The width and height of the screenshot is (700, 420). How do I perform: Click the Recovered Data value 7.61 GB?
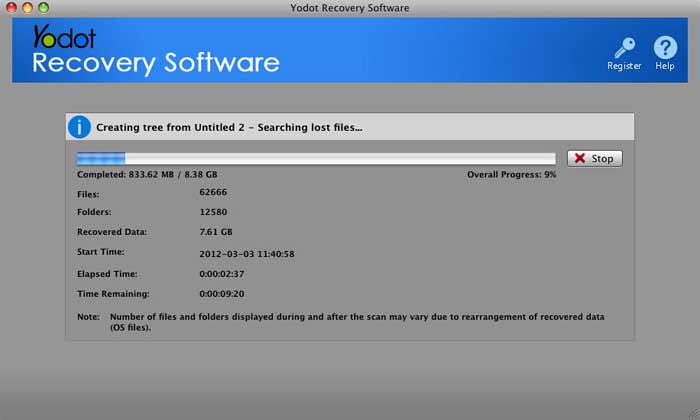pyautogui.click(x=216, y=232)
